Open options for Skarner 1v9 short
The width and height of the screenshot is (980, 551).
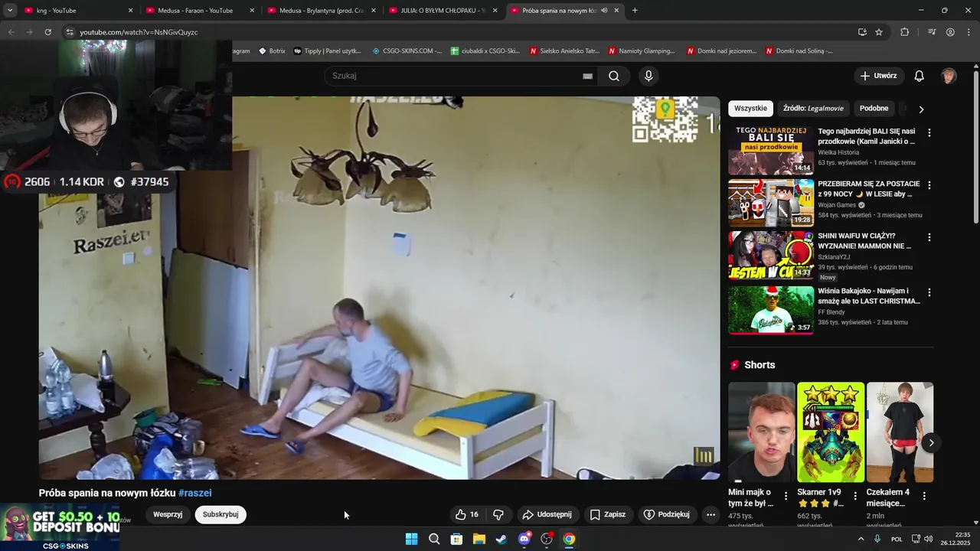coord(855,495)
